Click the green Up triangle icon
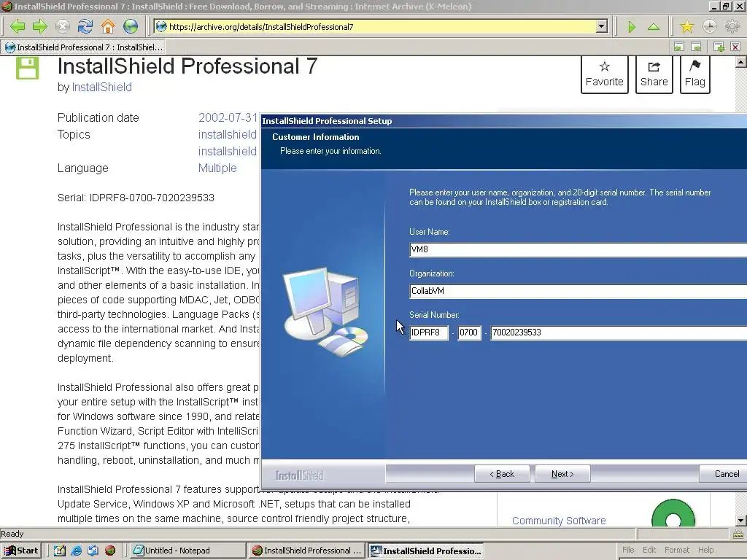The image size is (747, 560). (x=654, y=27)
